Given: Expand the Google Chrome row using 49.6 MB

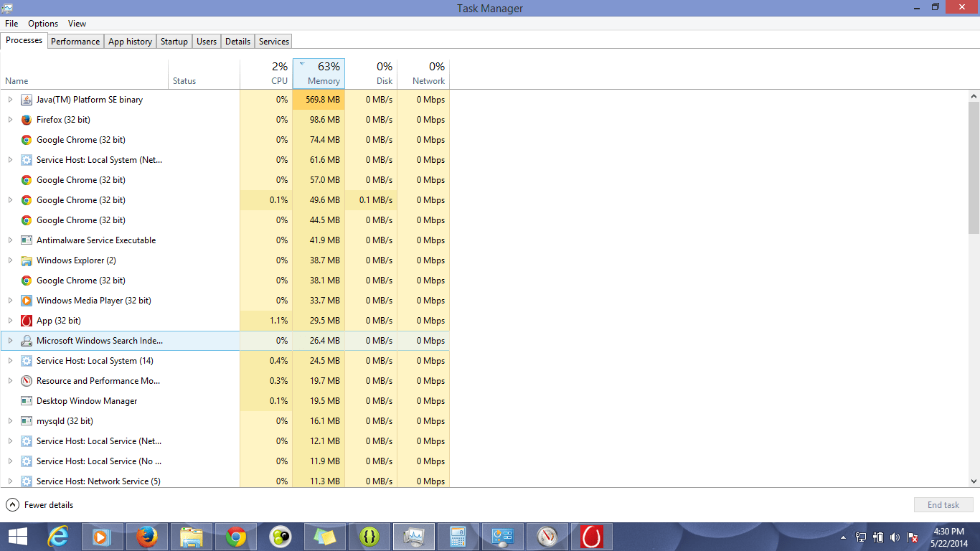Looking at the screenshot, I should point(10,200).
